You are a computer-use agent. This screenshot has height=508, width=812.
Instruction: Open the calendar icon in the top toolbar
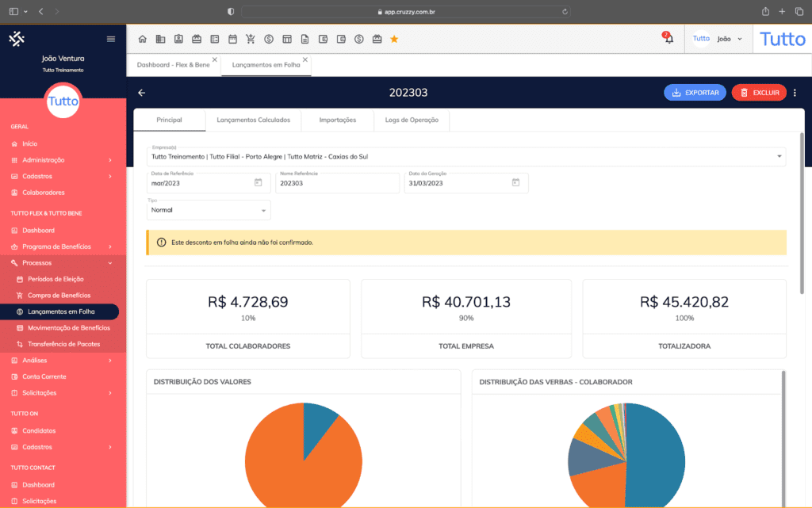233,38
